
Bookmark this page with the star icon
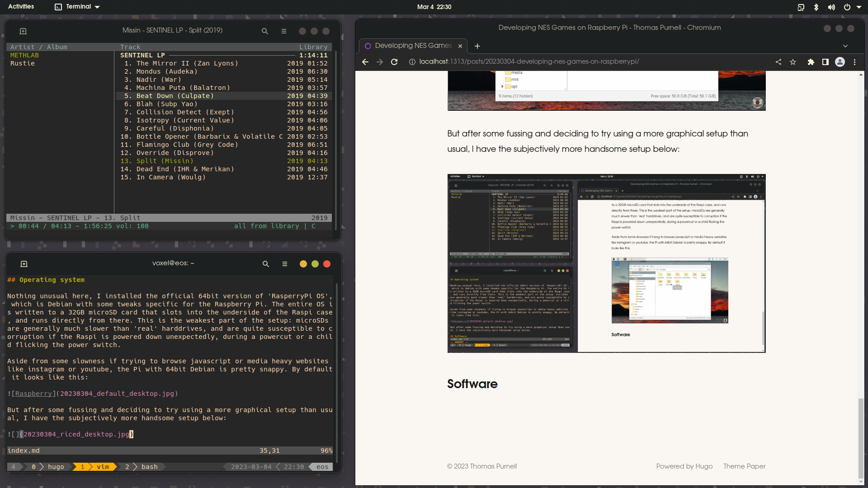point(793,62)
